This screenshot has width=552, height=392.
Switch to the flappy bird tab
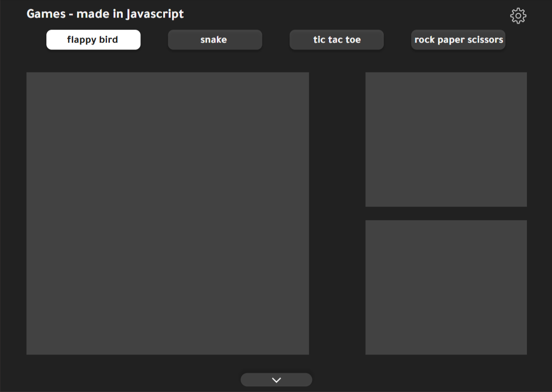click(x=93, y=40)
